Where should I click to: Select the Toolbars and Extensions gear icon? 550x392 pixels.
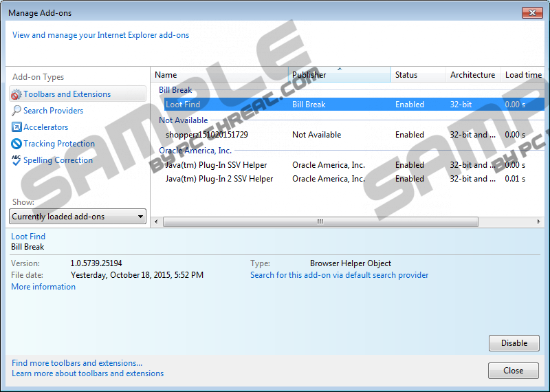(x=16, y=94)
